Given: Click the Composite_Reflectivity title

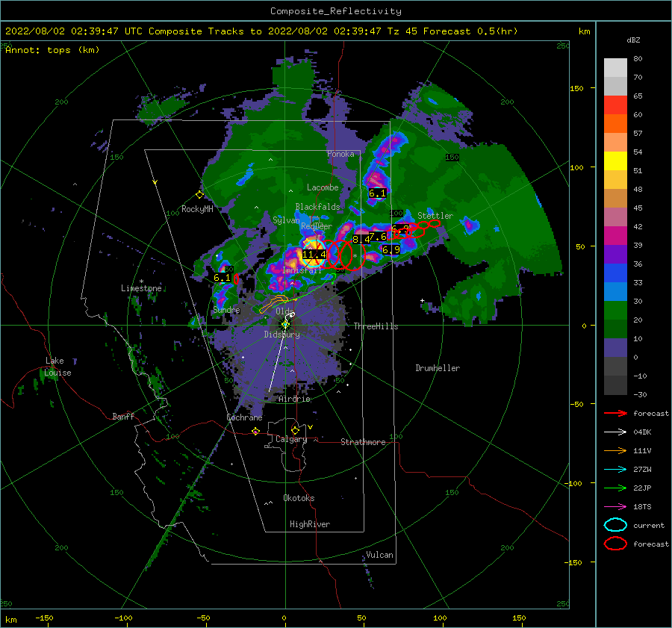Looking at the screenshot, I should [x=335, y=11].
